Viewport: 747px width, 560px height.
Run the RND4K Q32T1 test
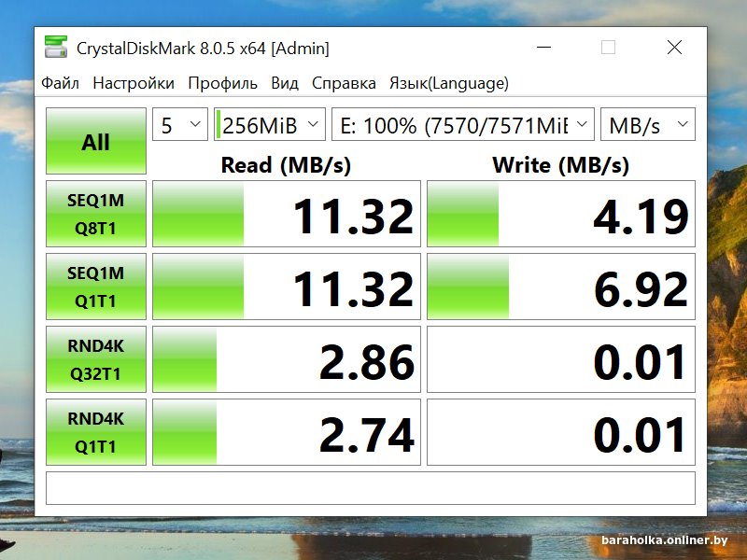[x=96, y=359]
